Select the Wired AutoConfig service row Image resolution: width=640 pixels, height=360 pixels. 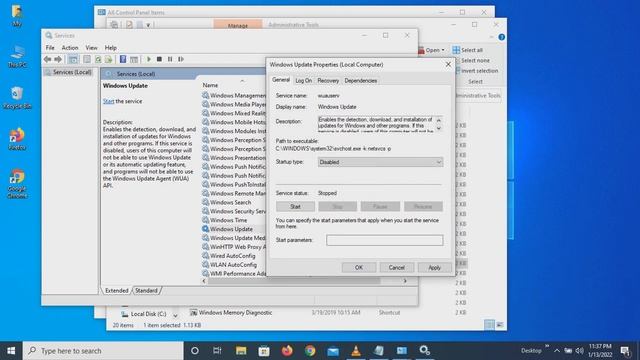click(x=233, y=256)
